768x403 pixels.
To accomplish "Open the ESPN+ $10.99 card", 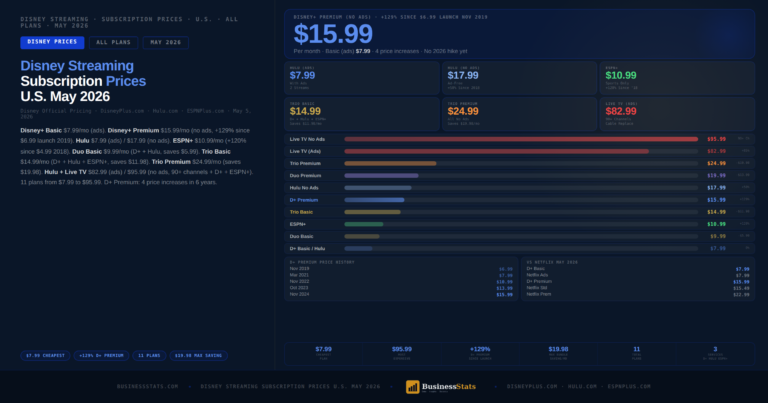I will (677, 78).
